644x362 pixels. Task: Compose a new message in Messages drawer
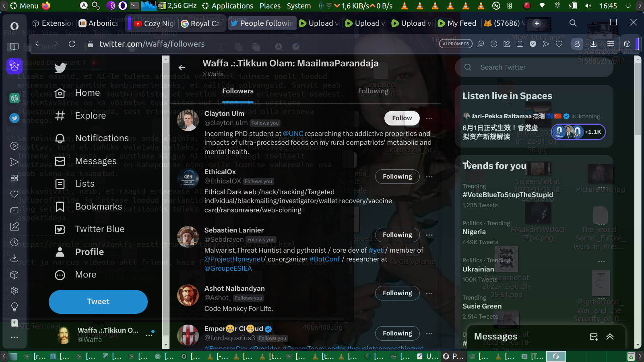(594, 337)
